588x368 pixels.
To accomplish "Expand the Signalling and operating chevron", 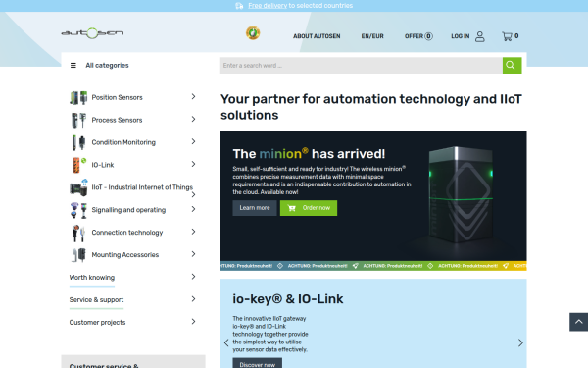I will pos(193,209).
